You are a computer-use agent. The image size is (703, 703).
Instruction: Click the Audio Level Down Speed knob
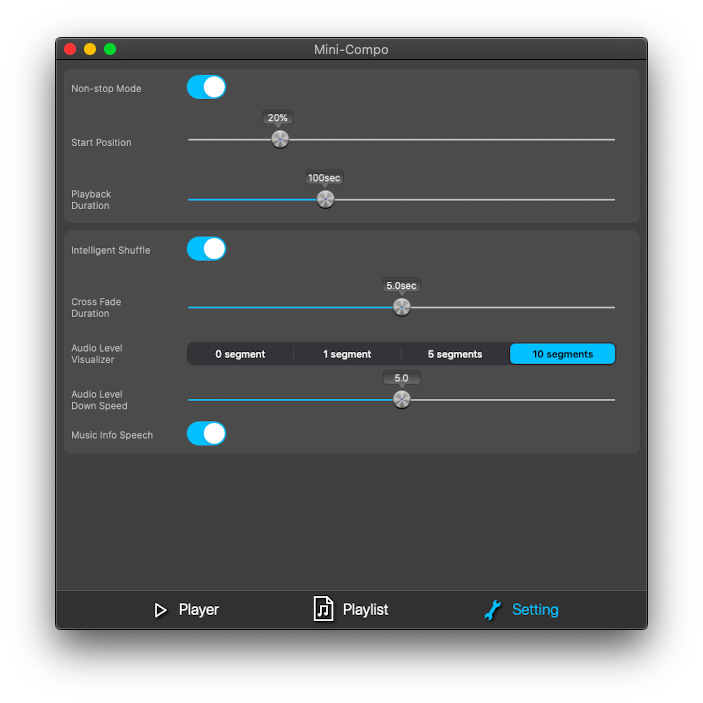coord(402,399)
